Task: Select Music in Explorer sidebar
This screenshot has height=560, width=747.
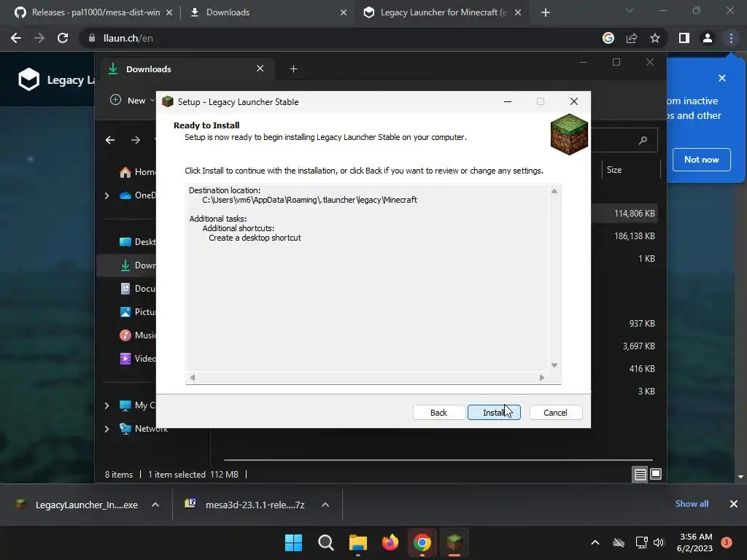Action: 137,335
